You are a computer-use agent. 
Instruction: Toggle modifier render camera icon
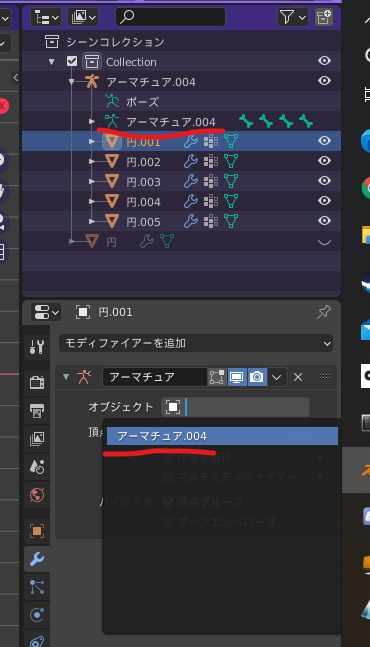257,377
